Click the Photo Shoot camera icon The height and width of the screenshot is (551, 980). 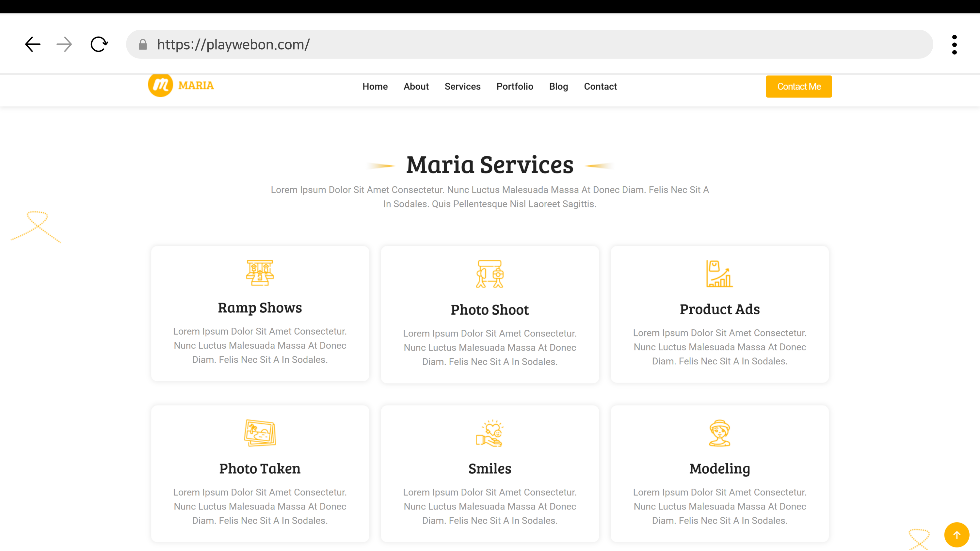[x=490, y=274]
